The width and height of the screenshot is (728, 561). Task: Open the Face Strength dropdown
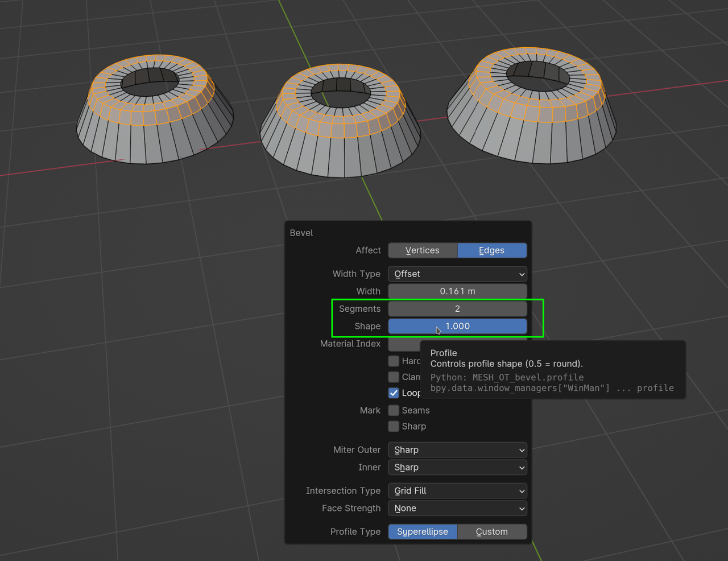(457, 509)
